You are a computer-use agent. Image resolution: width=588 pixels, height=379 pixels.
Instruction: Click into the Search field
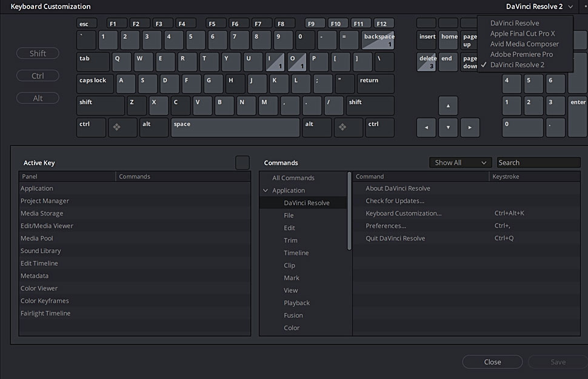(x=538, y=162)
